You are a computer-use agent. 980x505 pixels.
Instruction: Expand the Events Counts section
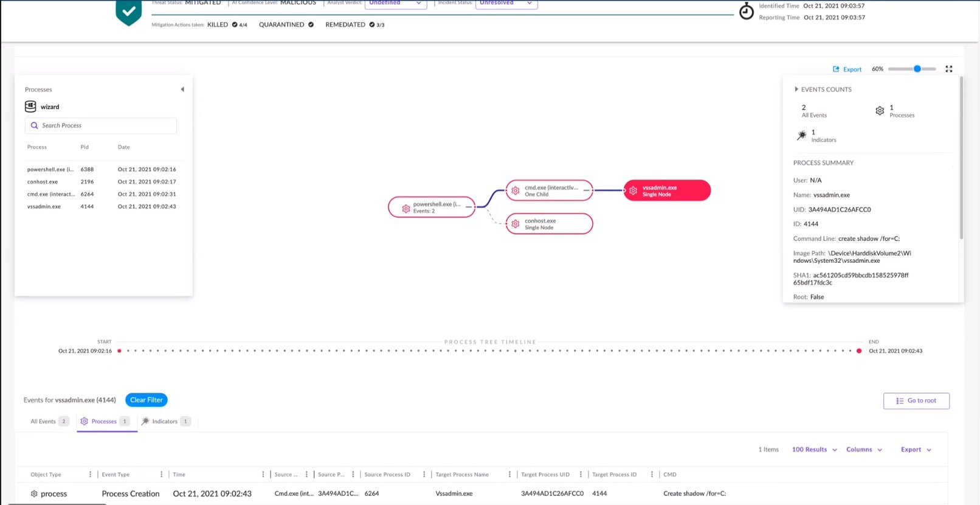click(796, 89)
